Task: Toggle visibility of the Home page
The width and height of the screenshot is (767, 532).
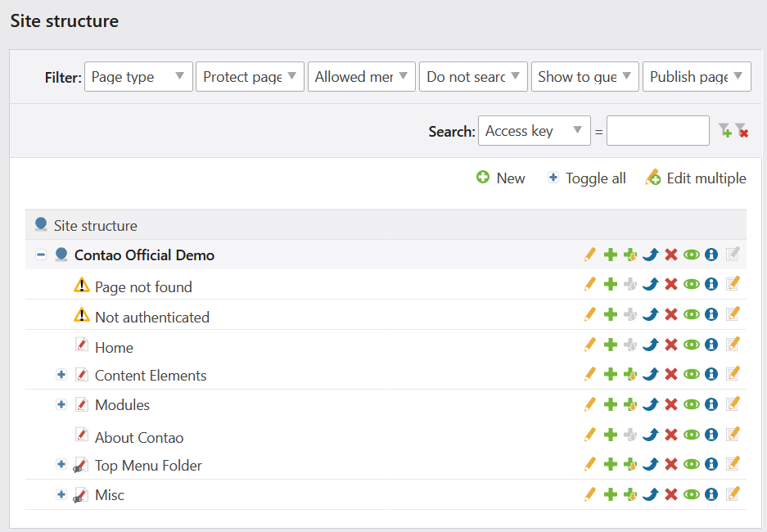Action: (x=691, y=345)
